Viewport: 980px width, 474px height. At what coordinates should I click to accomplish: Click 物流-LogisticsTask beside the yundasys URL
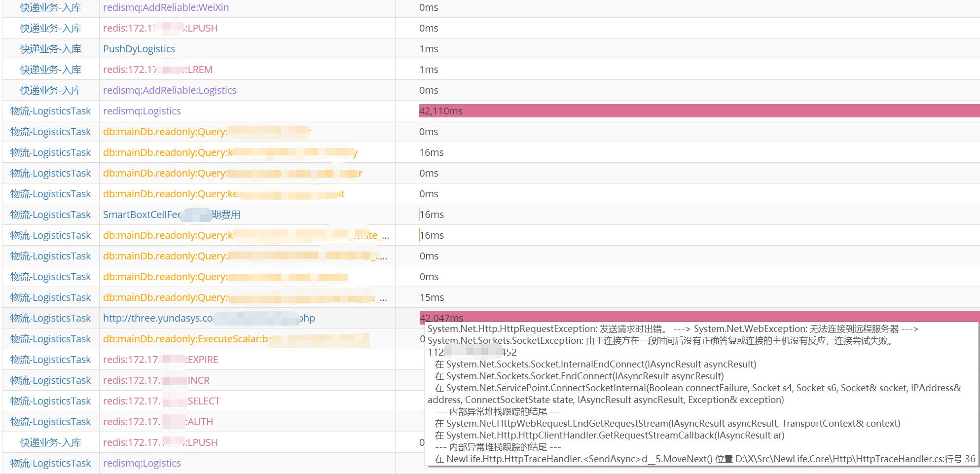click(51, 318)
